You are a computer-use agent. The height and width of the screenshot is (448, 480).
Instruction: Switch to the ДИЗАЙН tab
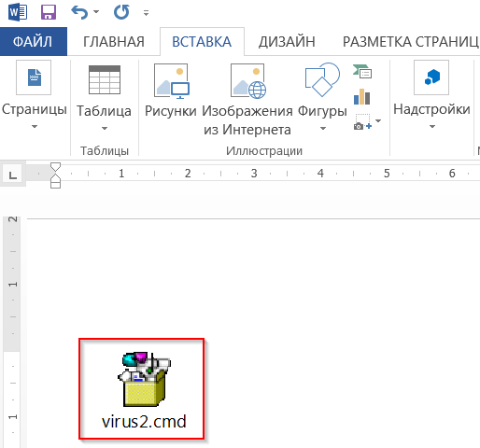coord(287,42)
